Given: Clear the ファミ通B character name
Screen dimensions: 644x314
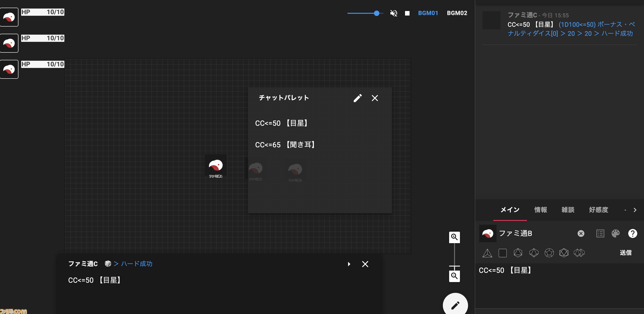Looking at the screenshot, I should 581,233.
